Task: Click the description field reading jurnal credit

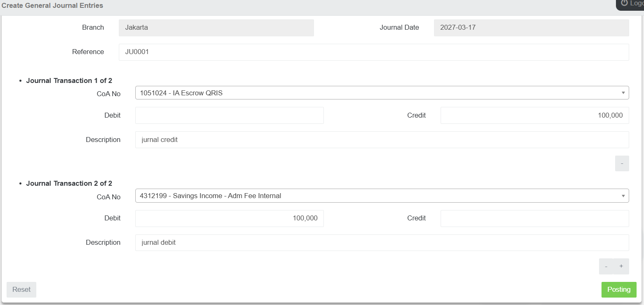Action: coord(382,140)
